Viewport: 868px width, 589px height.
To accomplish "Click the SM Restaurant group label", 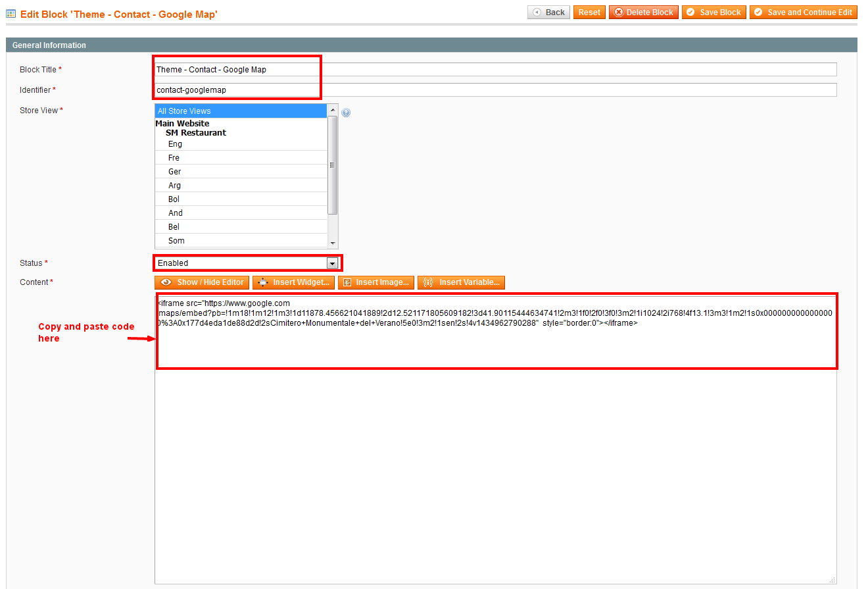I will tap(196, 133).
